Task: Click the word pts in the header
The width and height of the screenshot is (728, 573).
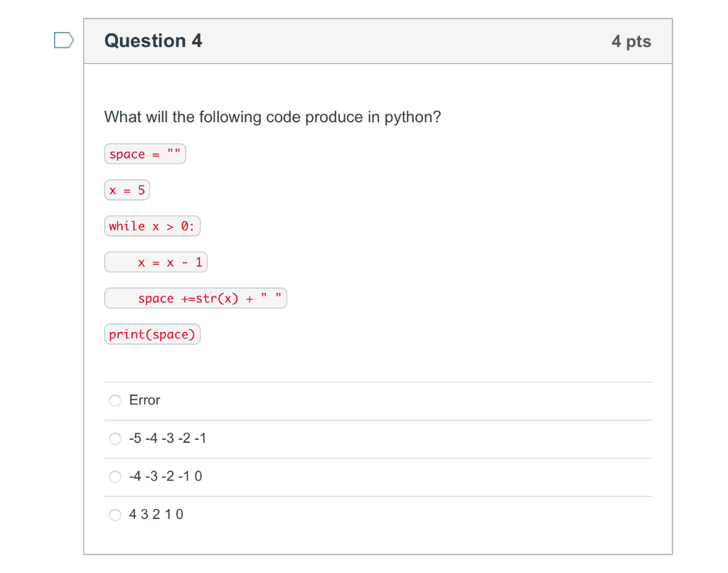Action: click(638, 42)
